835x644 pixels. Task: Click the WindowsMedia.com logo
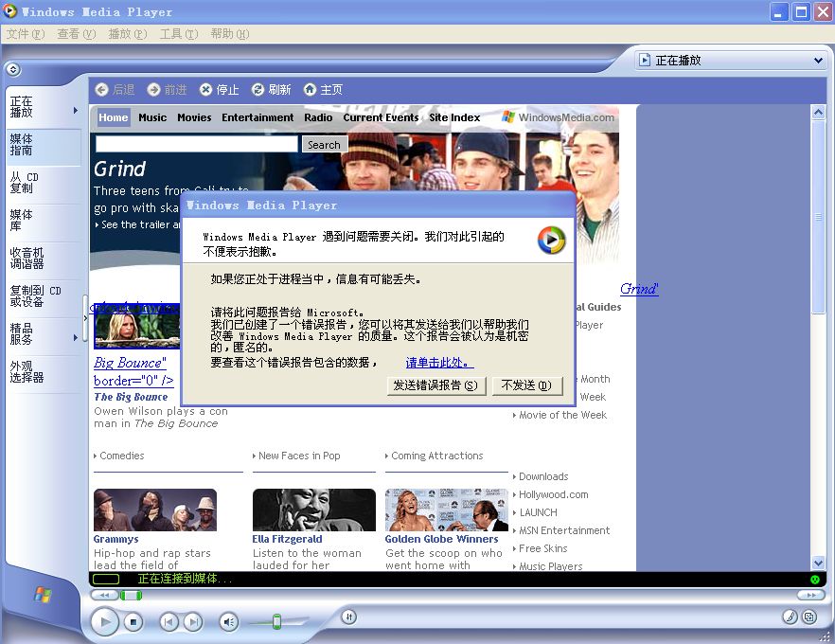[x=559, y=117]
